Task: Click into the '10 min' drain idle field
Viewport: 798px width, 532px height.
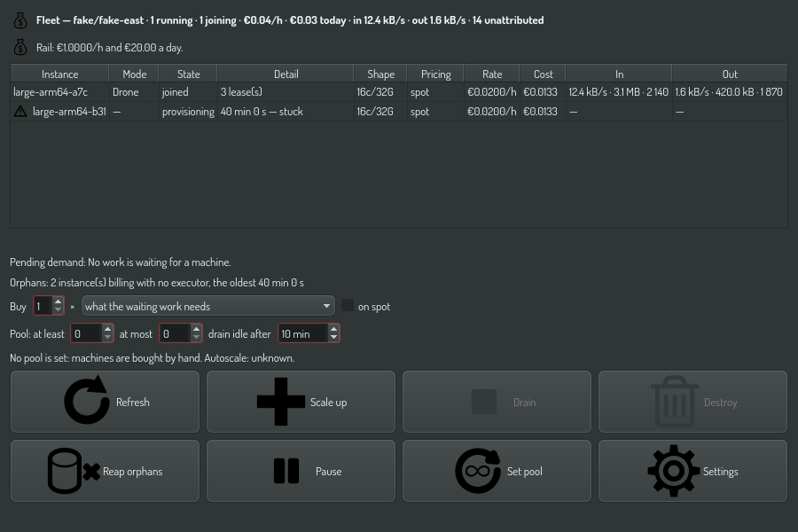Action: (303, 333)
